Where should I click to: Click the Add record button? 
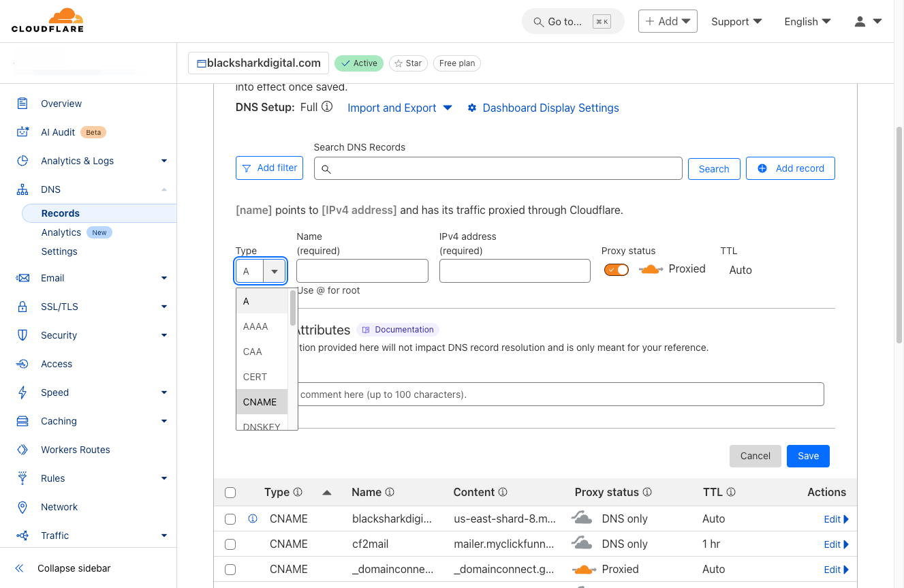pyautogui.click(x=790, y=168)
